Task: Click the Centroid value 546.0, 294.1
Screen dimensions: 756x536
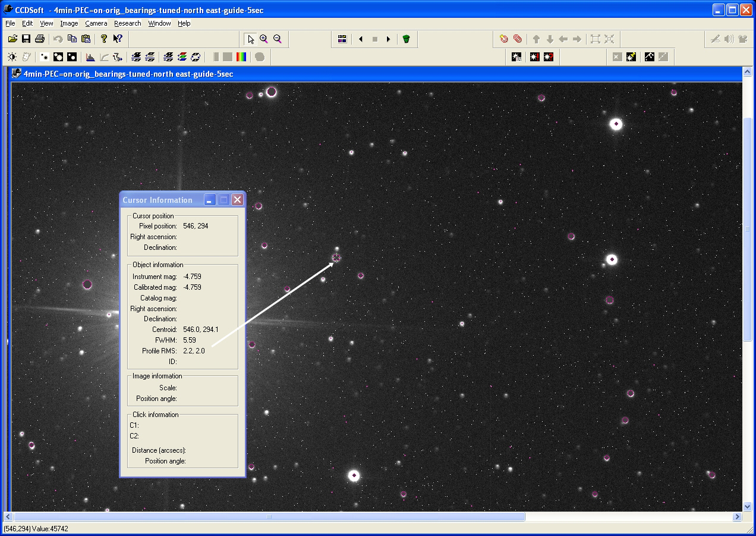Action: 201,330
